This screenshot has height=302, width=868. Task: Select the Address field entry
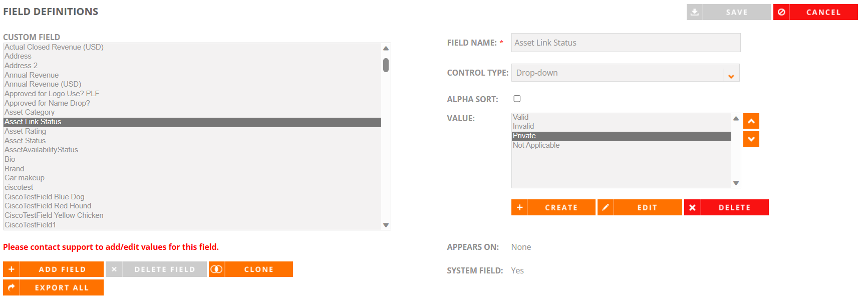click(x=192, y=56)
